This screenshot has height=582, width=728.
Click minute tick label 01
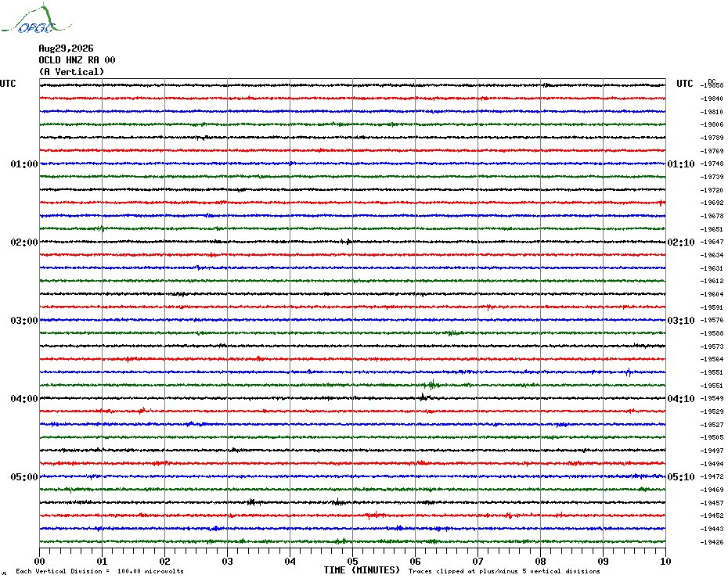coord(102,561)
